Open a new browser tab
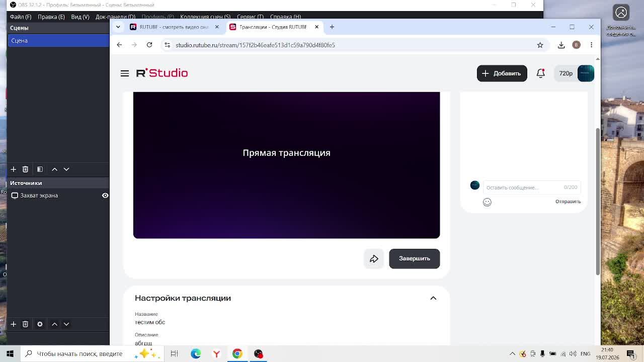The height and width of the screenshot is (362, 644). (x=332, y=27)
